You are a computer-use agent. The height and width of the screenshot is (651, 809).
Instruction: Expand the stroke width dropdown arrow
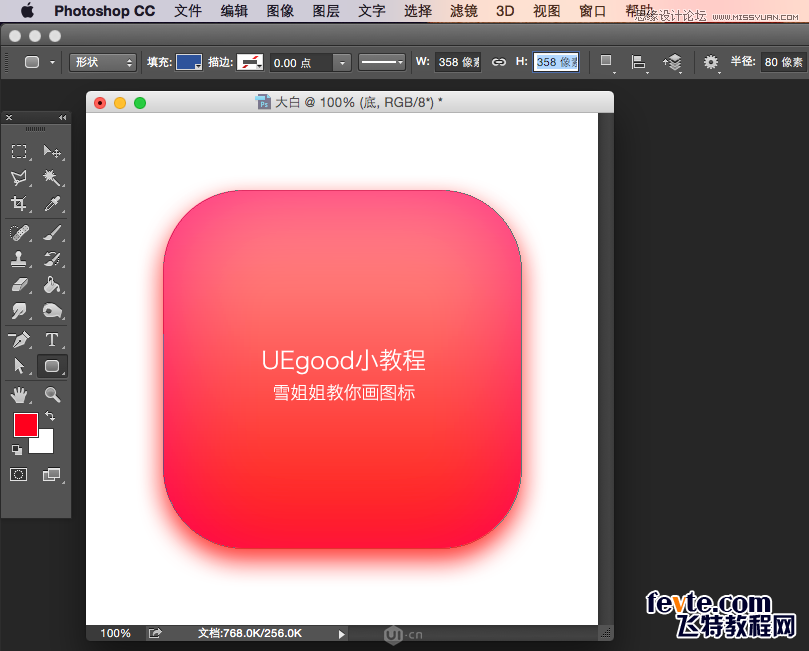pyautogui.click(x=342, y=62)
